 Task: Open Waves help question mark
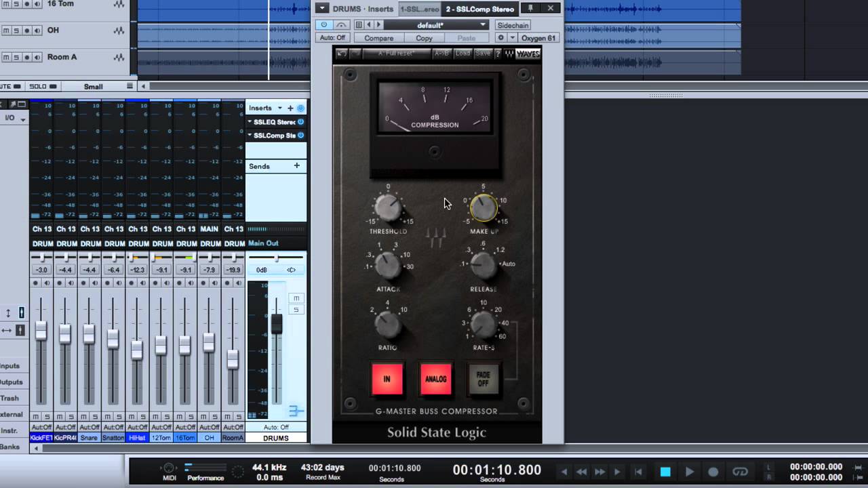pyautogui.click(x=498, y=54)
